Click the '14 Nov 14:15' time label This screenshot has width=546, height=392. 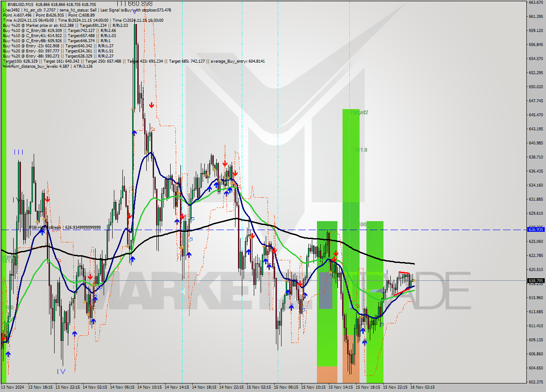[x=177, y=387]
